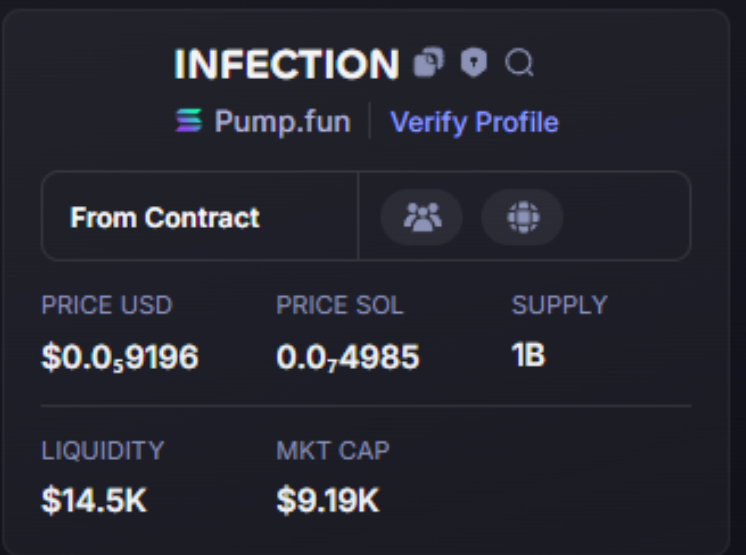Click the LIQUIDITY label

point(102,450)
